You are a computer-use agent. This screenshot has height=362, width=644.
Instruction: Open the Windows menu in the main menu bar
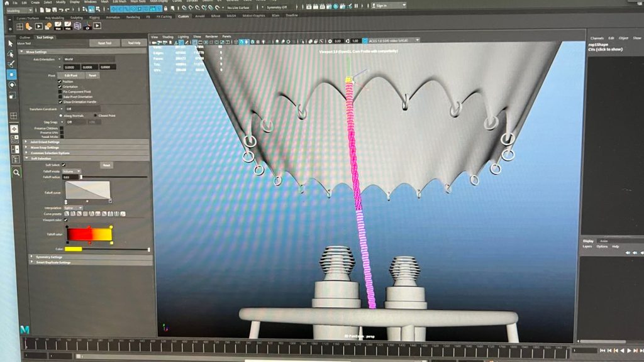[90, 2]
